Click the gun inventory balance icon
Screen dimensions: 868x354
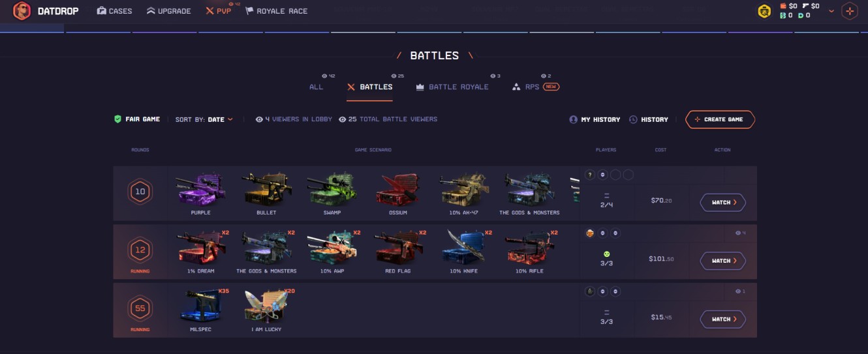click(x=805, y=6)
